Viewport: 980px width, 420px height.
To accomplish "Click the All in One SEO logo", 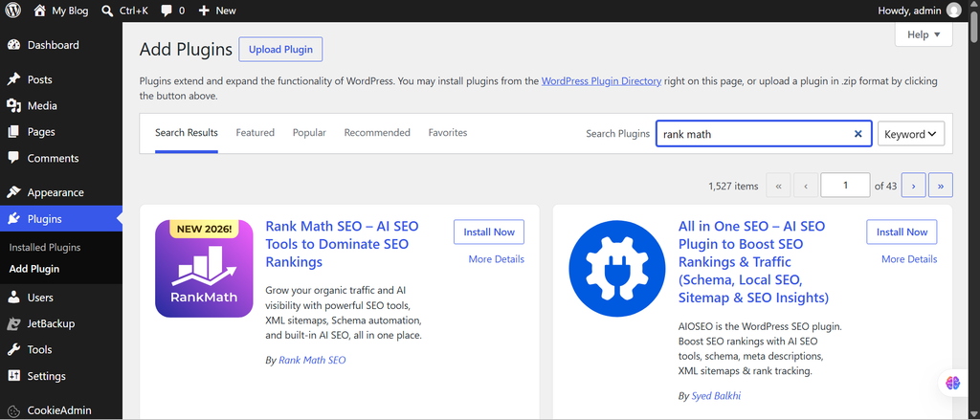I will click(617, 269).
